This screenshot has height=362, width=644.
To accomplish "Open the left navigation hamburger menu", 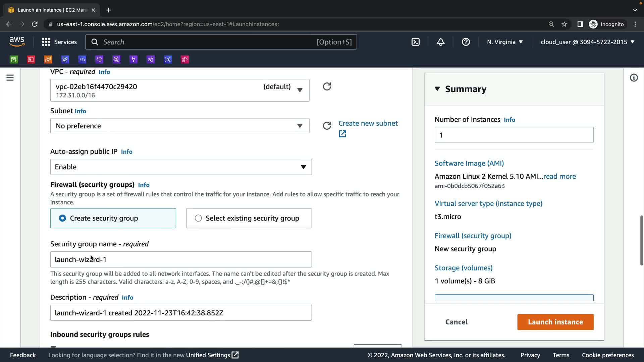I will [10, 78].
